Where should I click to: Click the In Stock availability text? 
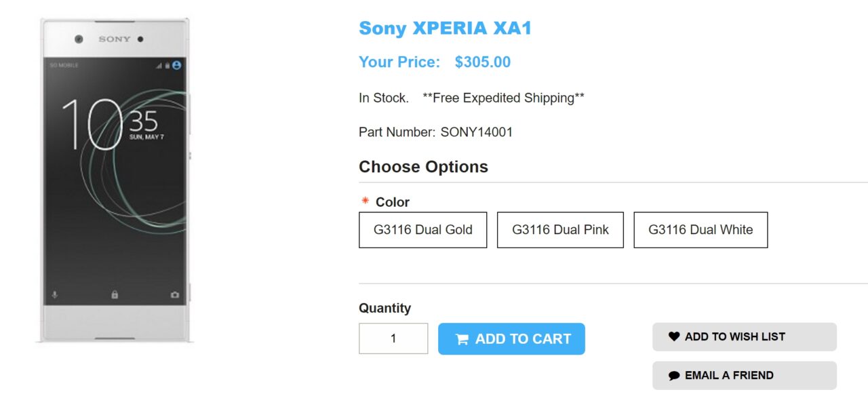coord(383,98)
